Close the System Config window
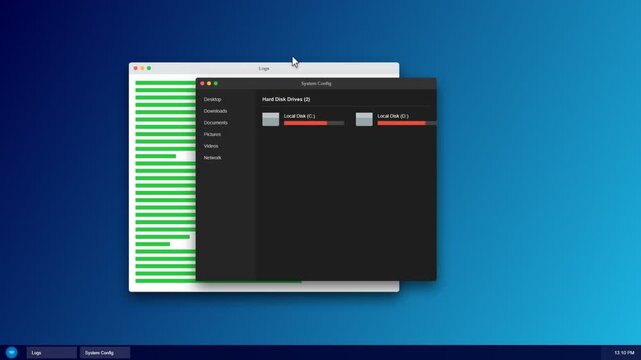 coord(202,83)
